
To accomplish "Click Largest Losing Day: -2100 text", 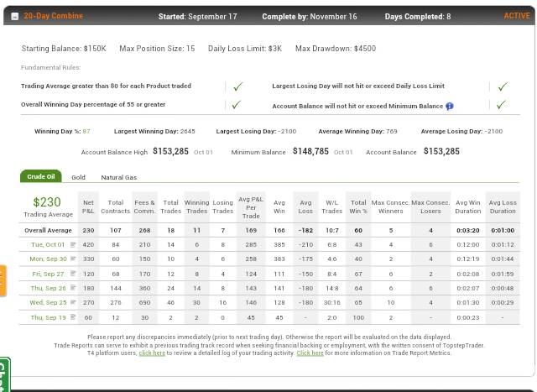I will tap(256, 131).
